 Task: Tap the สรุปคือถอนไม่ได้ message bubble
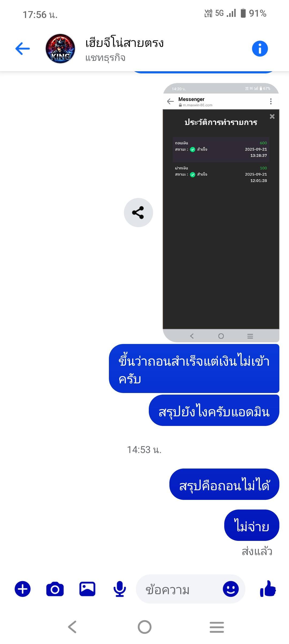tap(224, 484)
